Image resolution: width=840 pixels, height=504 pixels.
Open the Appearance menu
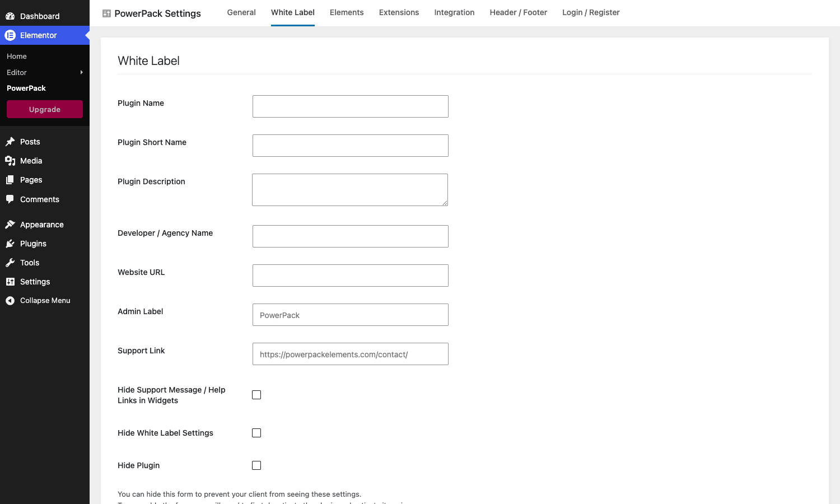point(45,225)
